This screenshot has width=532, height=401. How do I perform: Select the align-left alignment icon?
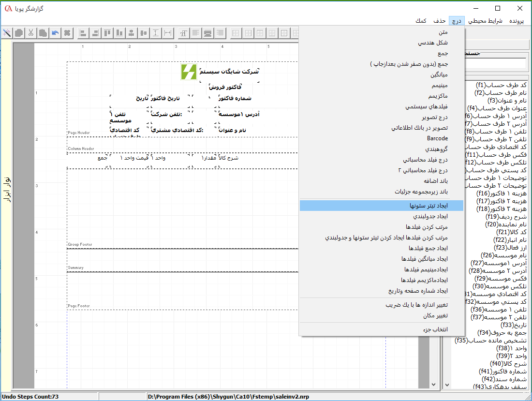[x=83, y=33]
